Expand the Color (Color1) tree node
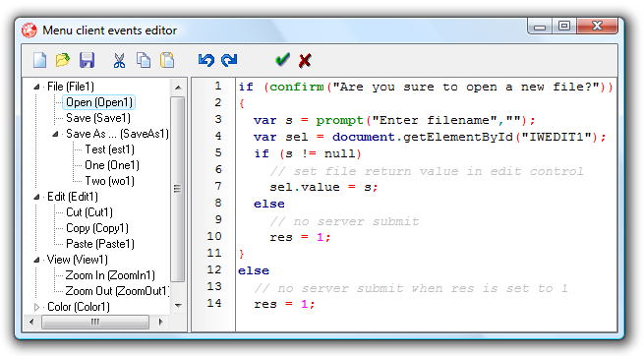 click(x=36, y=307)
